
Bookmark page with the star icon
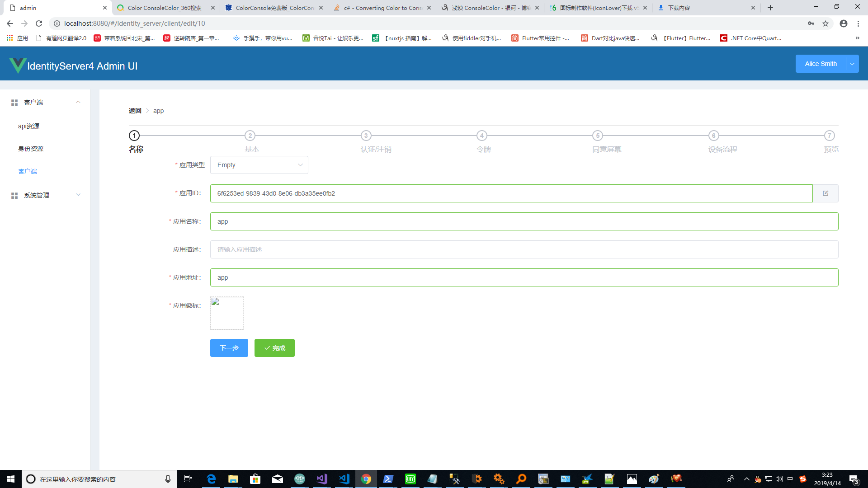coord(826,23)
